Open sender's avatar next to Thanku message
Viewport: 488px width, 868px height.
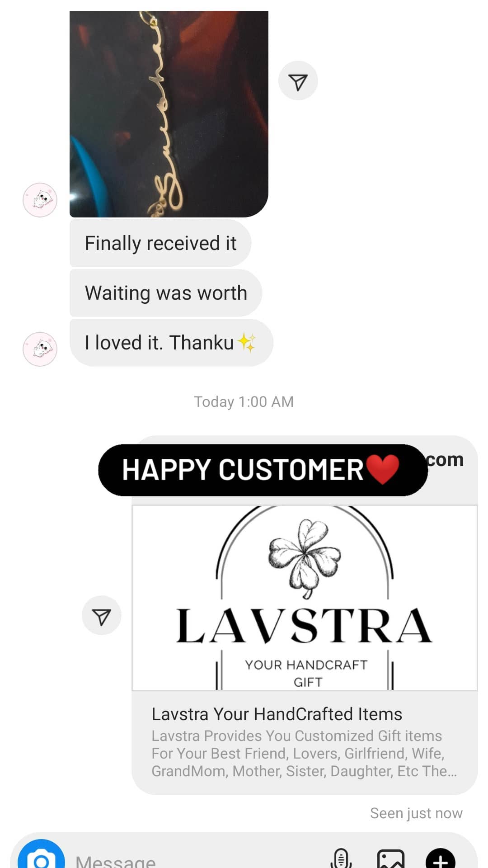point(40,349)
